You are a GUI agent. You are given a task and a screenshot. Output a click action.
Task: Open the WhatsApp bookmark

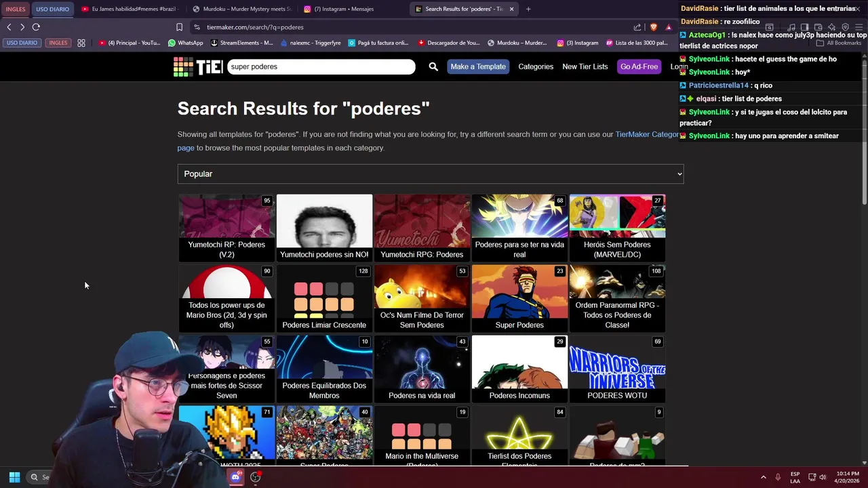[185, 43]
